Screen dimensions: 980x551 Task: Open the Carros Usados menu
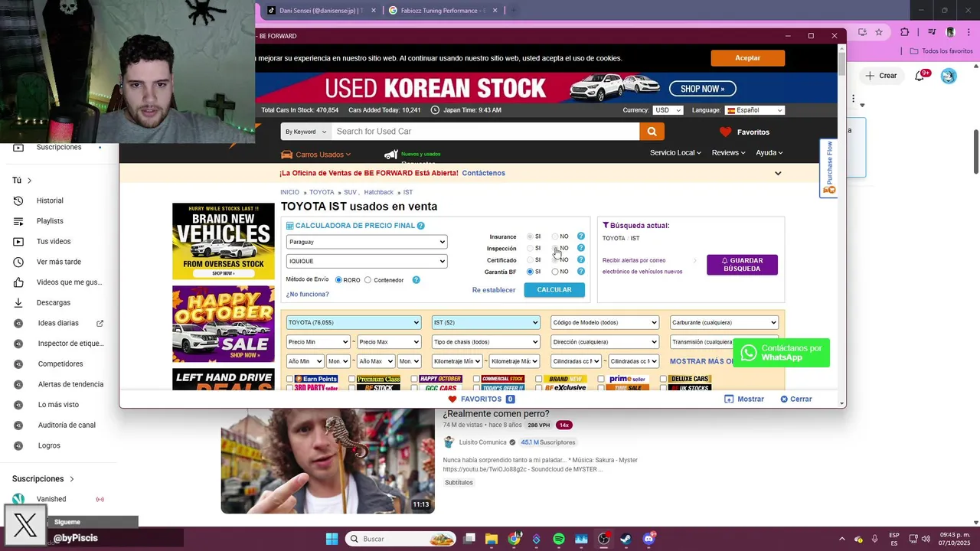click(316, 155)
